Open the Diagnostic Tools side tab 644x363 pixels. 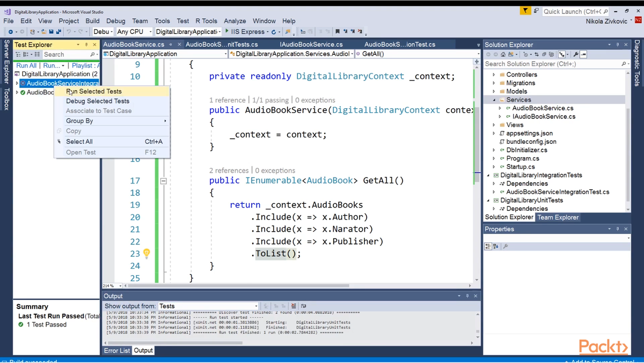coord(637,63)
